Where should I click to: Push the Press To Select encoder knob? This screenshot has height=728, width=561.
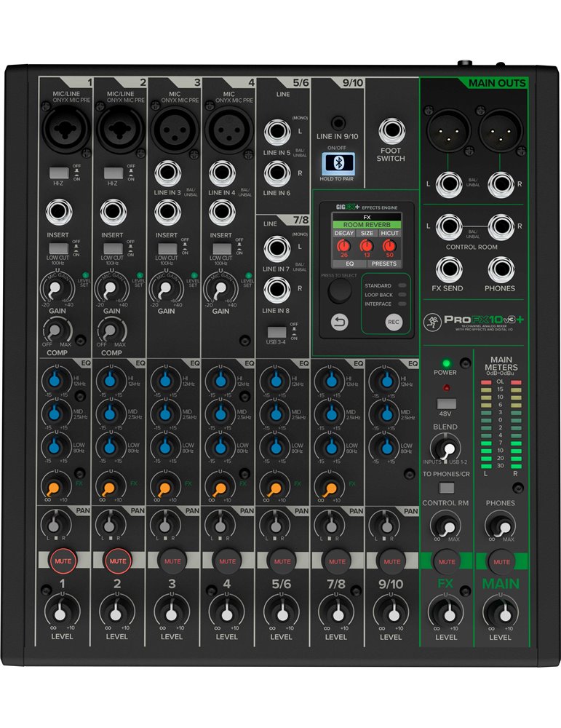click(340, 291)
